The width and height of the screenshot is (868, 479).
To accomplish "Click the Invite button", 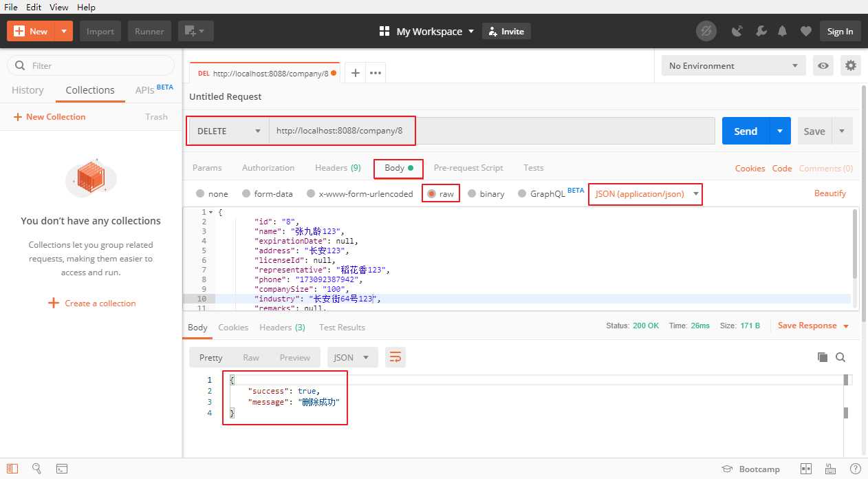I will (506, 31).
